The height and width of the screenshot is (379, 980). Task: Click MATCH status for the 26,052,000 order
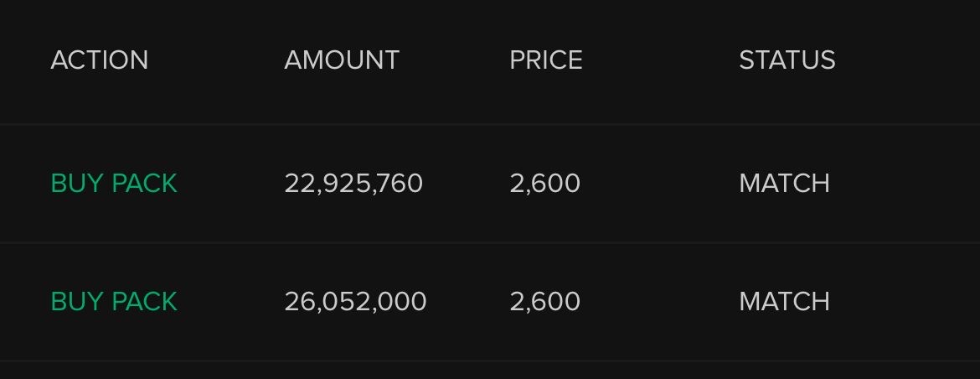(x=784, y=302)
